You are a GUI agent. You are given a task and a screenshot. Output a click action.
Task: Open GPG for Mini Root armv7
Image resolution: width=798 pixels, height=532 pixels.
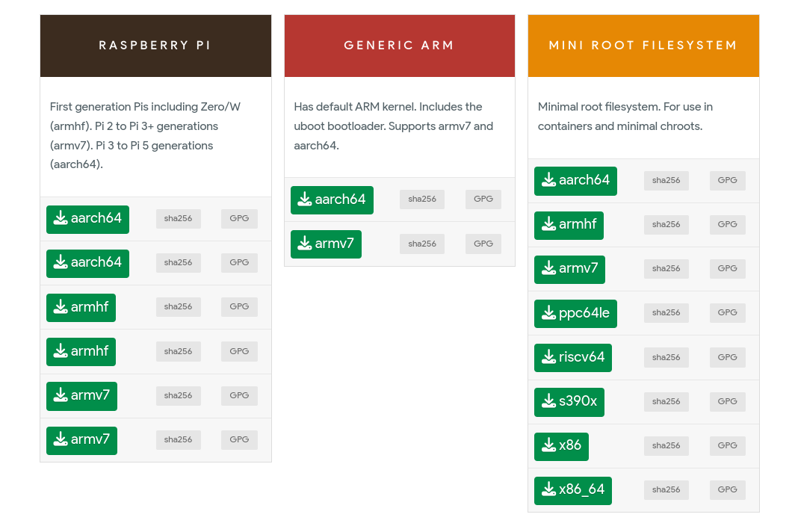727,269
